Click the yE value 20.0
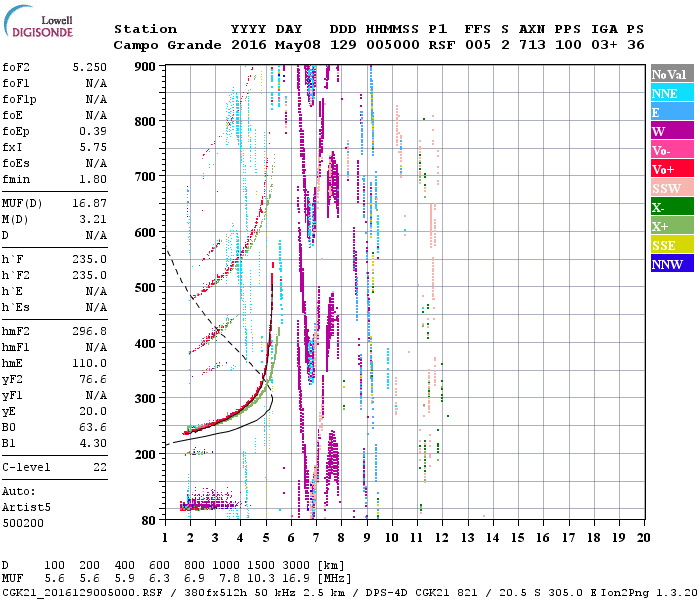This screenshot has width=700, height=600. tap(93, 411)
